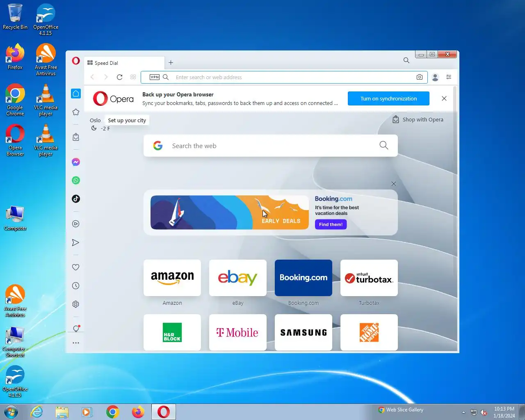525x420 pixels.
Task: Open Speed Dial start page grid icon
Action: pyautogui.click(x=133, y=77)
